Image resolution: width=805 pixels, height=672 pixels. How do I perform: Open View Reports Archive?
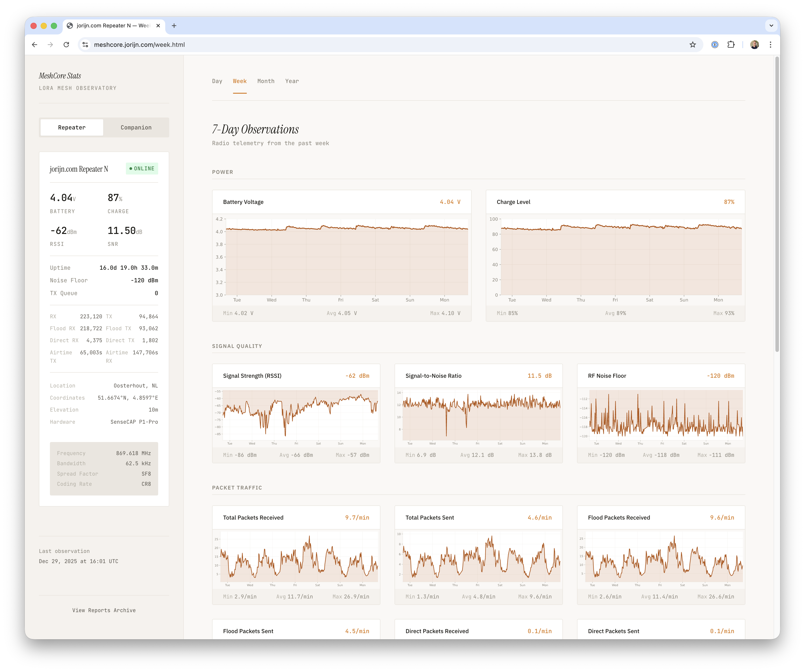click(104, 610)
